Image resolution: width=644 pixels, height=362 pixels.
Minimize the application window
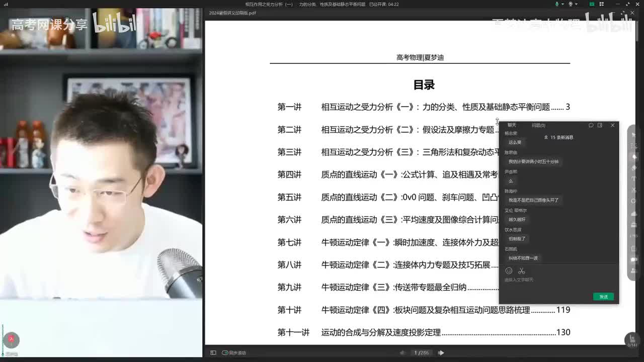[618, 4]
